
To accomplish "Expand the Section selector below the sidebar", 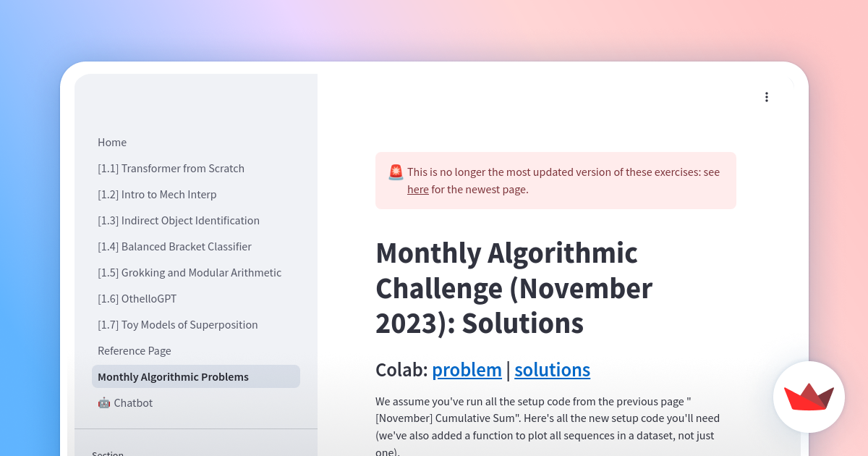I will pos(108,452).
